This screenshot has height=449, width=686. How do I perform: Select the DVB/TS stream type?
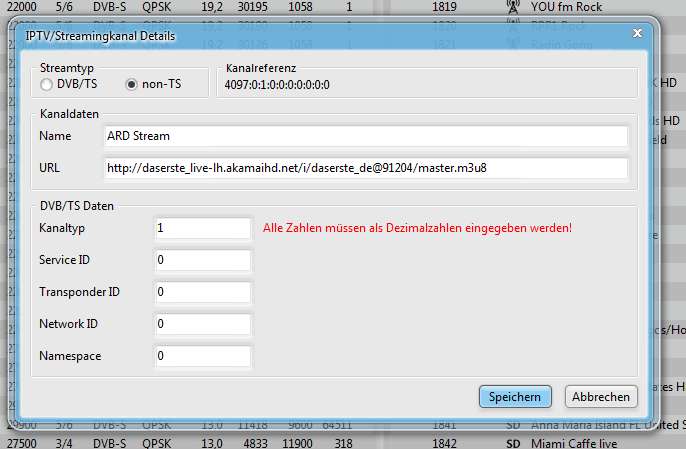point(47,84)
